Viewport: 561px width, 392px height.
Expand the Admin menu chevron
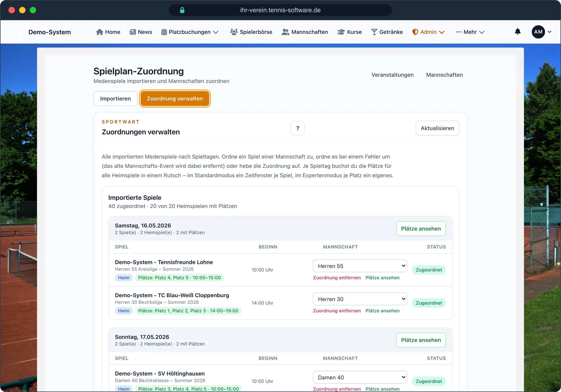(x=442, y=32)
